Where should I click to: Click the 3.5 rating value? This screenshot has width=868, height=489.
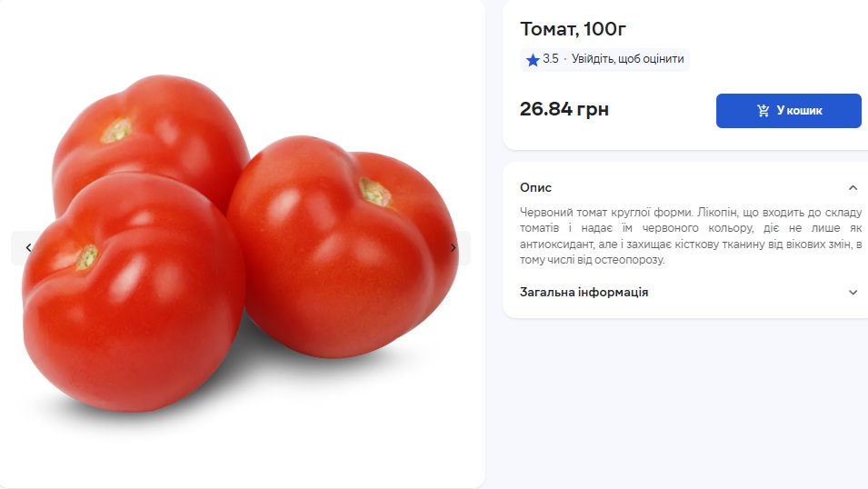(550, 59)
